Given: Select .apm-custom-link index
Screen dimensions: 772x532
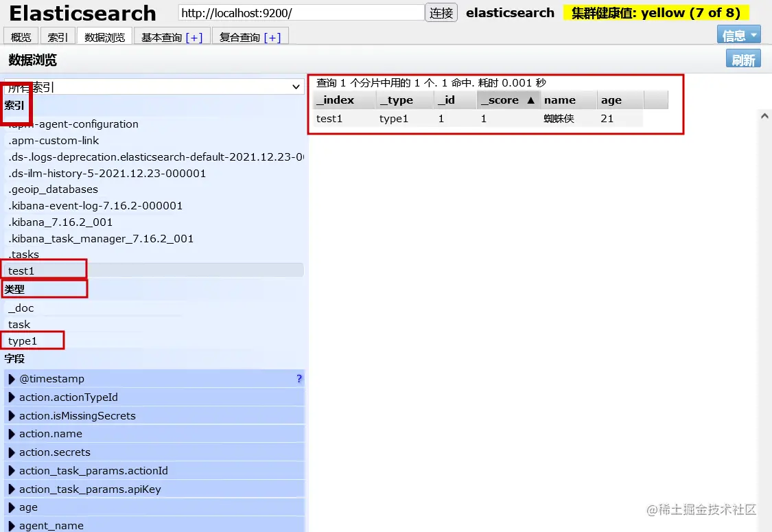Looking at the screenshot, I should click(154, 141).
